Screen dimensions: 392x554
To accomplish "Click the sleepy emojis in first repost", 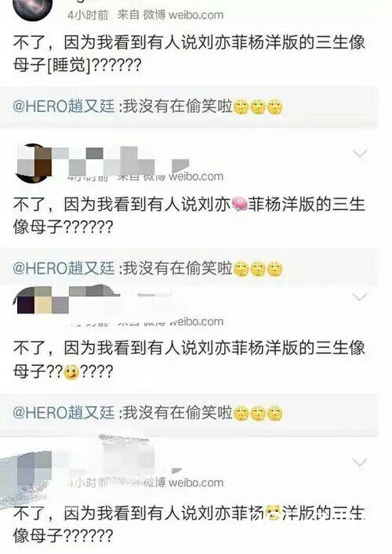I will tap(258, 107).
